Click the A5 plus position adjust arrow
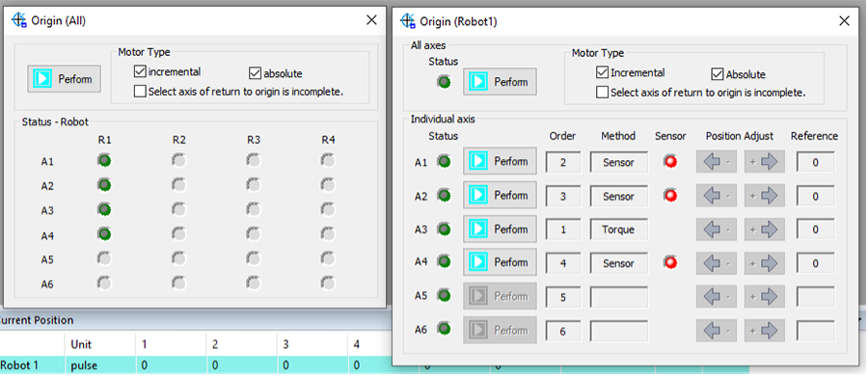The width and height of the screenshot is (868, 377). point(765,297)
